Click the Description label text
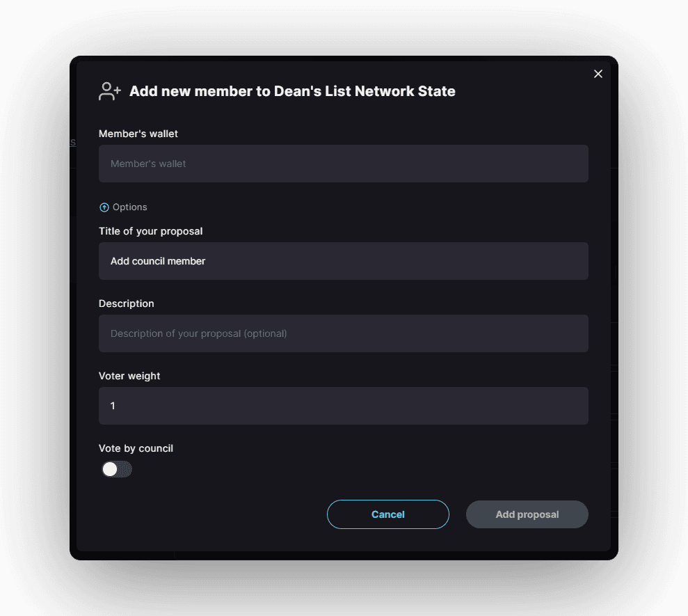This screenshot has width=688, height=616. [x=127, y=303]
